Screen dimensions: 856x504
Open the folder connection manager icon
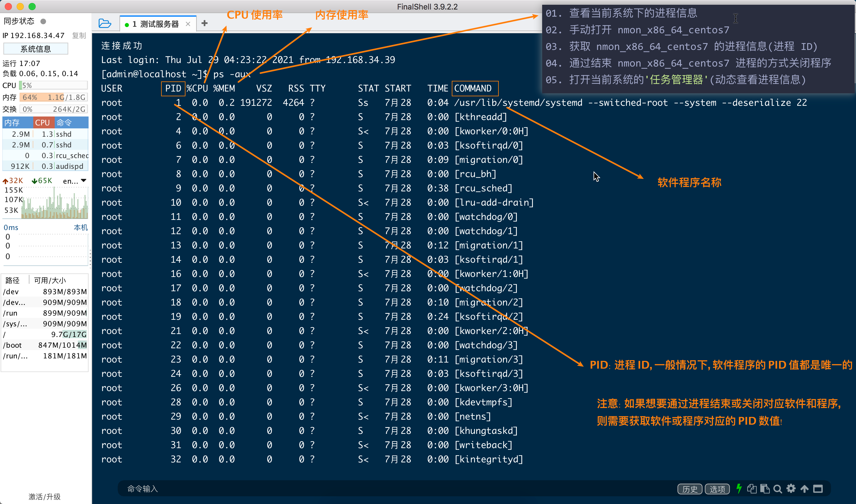pos(105,23)
